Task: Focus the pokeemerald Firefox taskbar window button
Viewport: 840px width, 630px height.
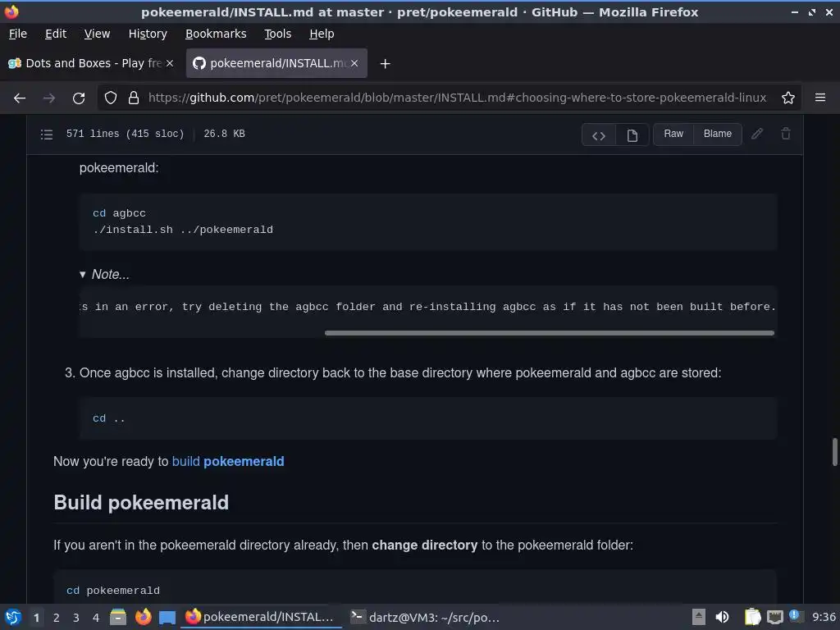Action: pyautogui.click(x=262, y=617)
